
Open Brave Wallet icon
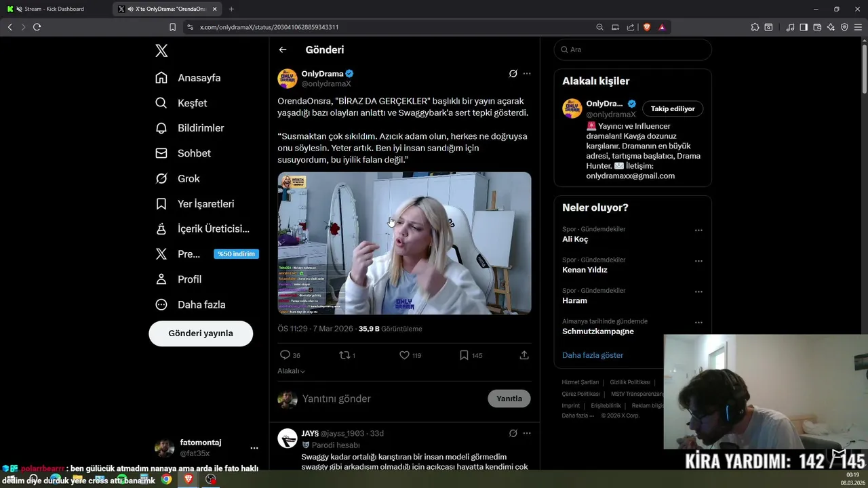coord(817,27)
